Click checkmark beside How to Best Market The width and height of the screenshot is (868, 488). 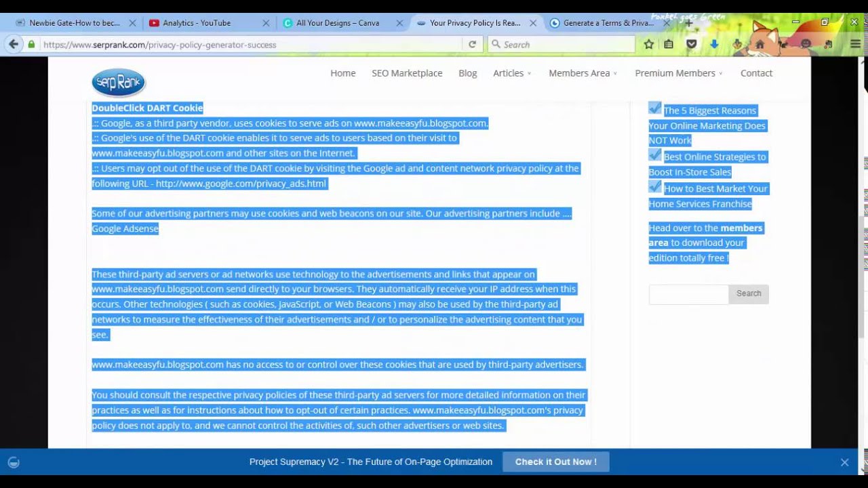click(655, 186)
